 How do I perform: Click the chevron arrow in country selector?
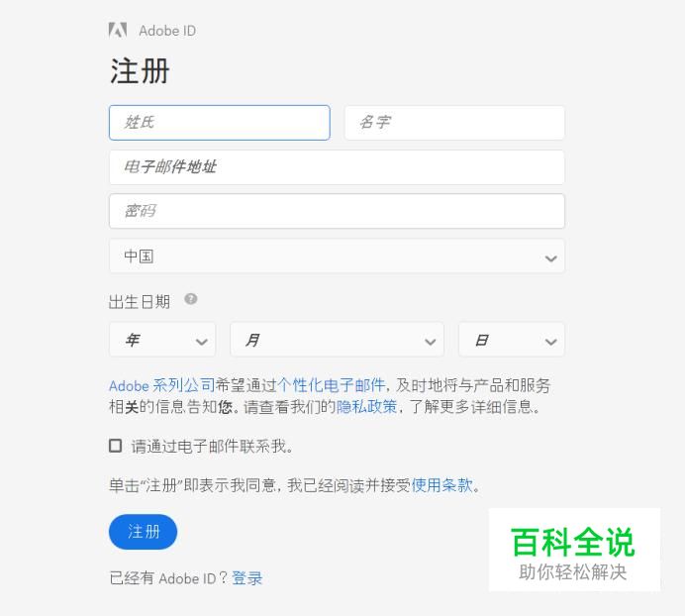tap(551, 258)
